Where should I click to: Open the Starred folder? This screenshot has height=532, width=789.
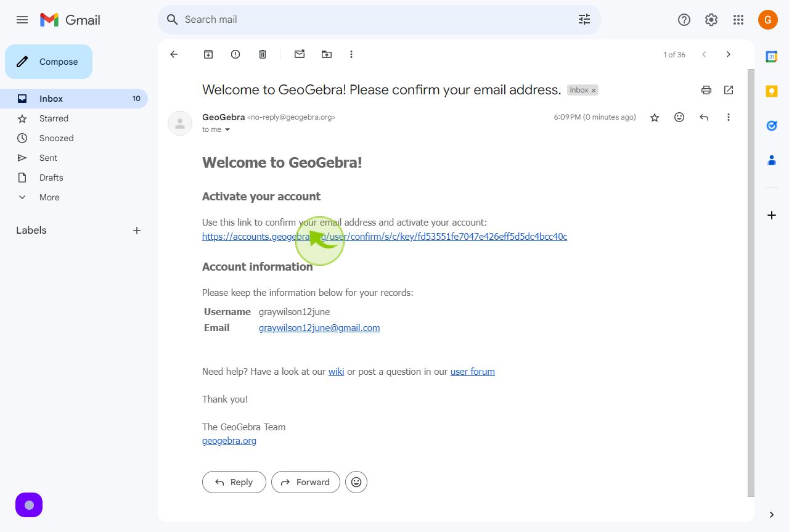point(74,118)
